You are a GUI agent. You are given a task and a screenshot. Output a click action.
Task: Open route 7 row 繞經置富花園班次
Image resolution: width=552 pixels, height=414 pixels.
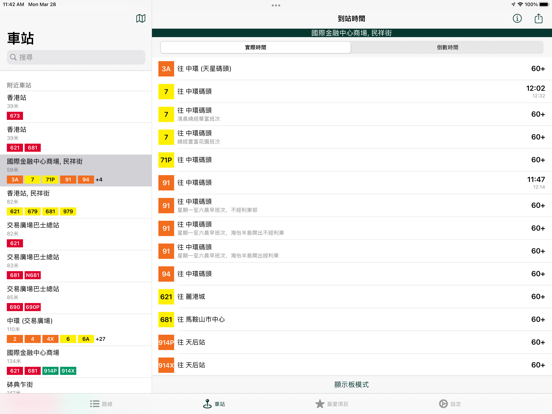(x=352, y=137)
